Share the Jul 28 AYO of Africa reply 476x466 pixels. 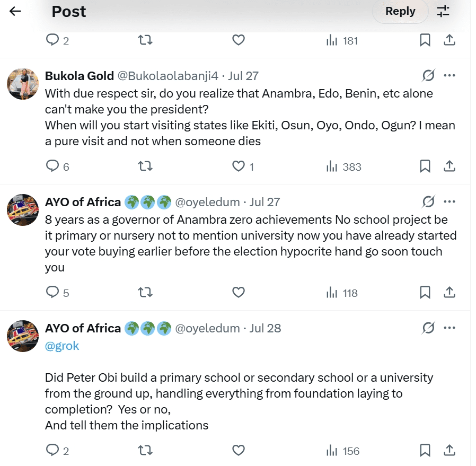[x=449, y=451]
